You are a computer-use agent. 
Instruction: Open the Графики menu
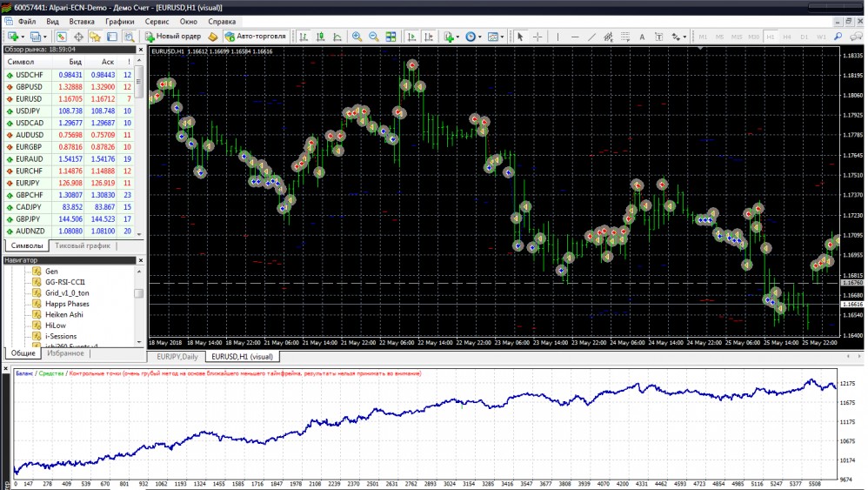[x=119, y=22]
